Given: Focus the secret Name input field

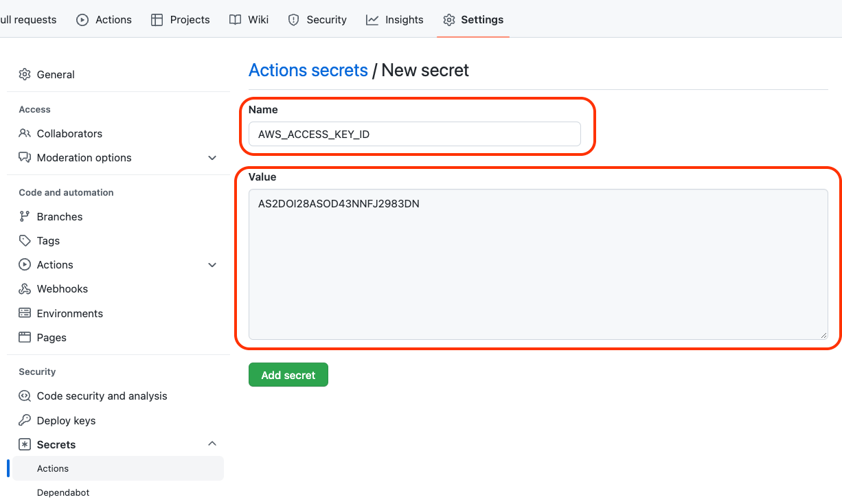Looking at the screenshot, I should (x=414, y=134).
